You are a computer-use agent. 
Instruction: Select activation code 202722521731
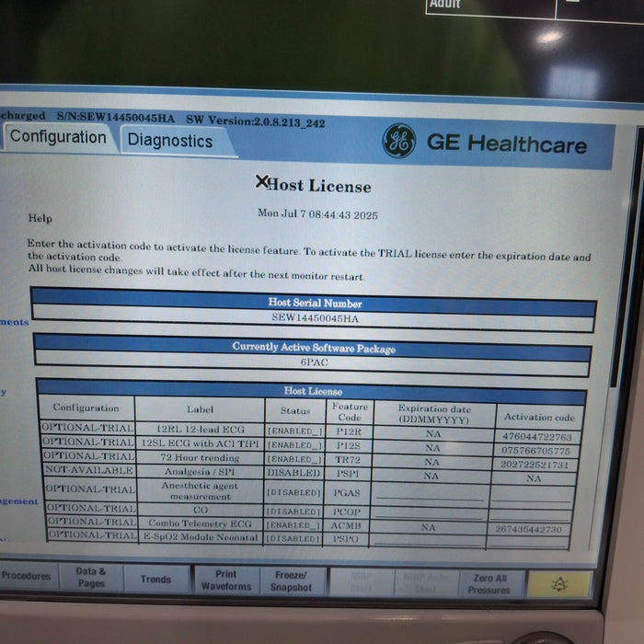click(x=535, y=465)
